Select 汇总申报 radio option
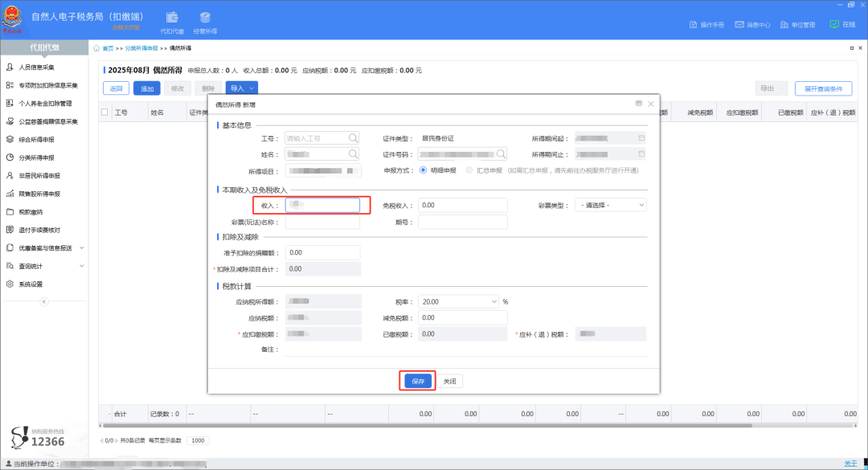This screenshot has height=470, width=868. point(469,170)
